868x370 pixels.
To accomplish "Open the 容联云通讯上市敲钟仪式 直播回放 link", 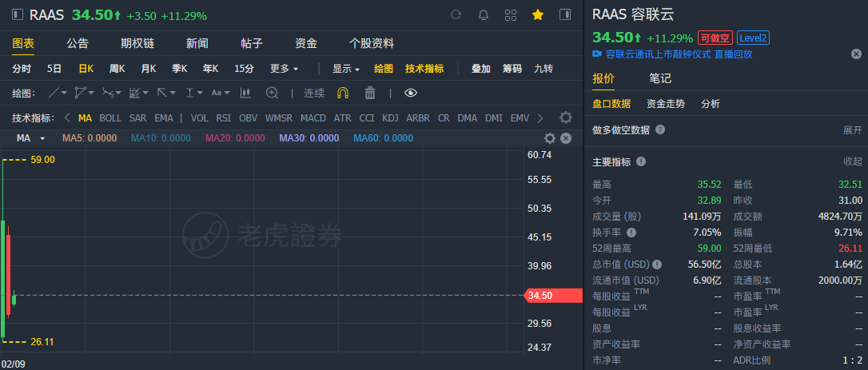I will (x=679, y=54).
